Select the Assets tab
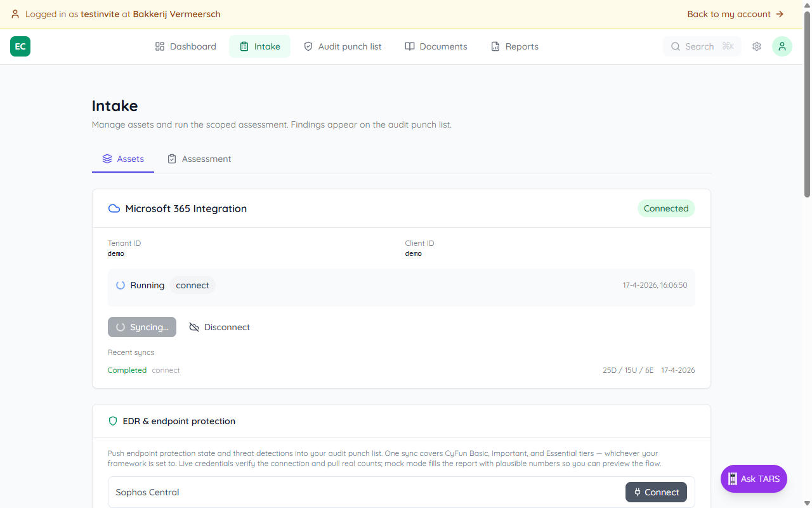 tap(123, 159)
